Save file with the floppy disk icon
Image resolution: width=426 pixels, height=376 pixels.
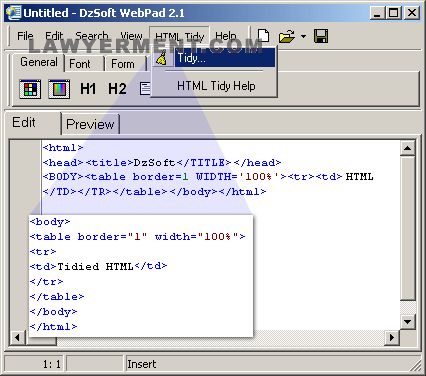click(321, 36)
